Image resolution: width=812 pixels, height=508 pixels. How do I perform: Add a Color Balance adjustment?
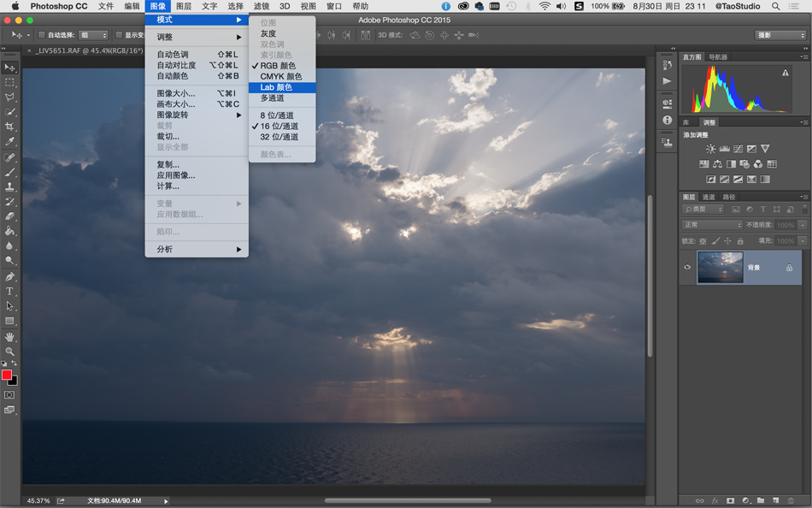point(717,164)
